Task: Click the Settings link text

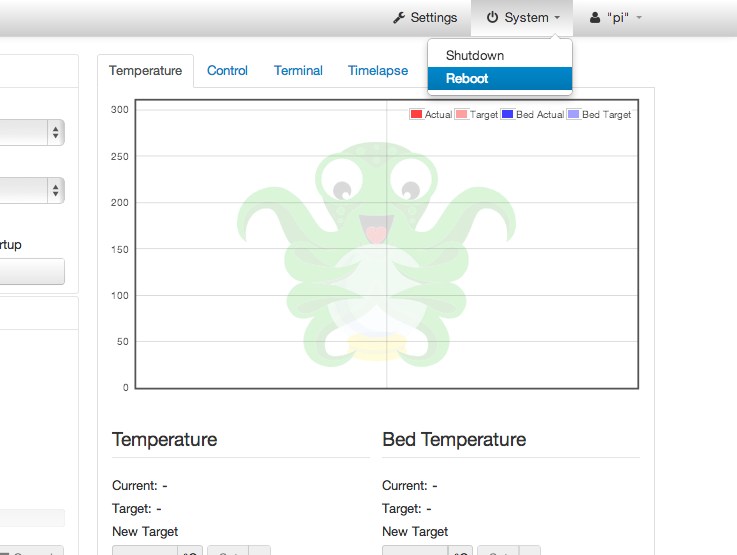Action: tap(434, 18)
